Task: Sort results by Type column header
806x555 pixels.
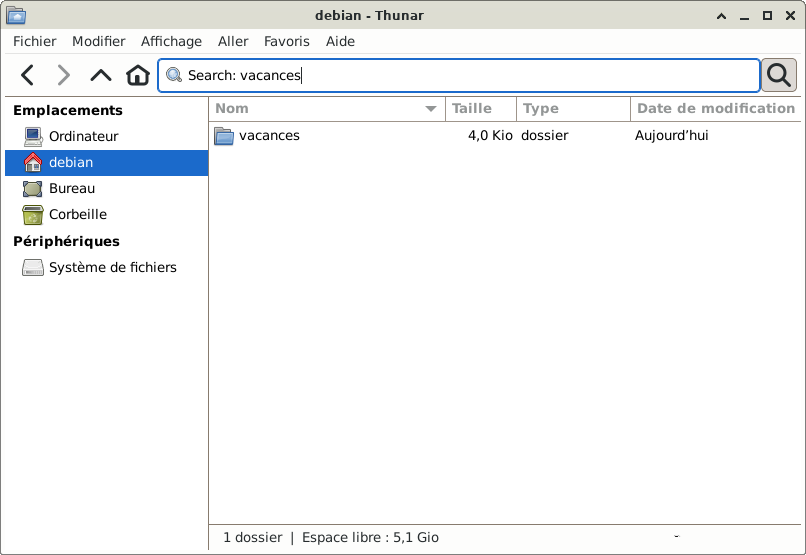Action: click(x=573, y=108)
